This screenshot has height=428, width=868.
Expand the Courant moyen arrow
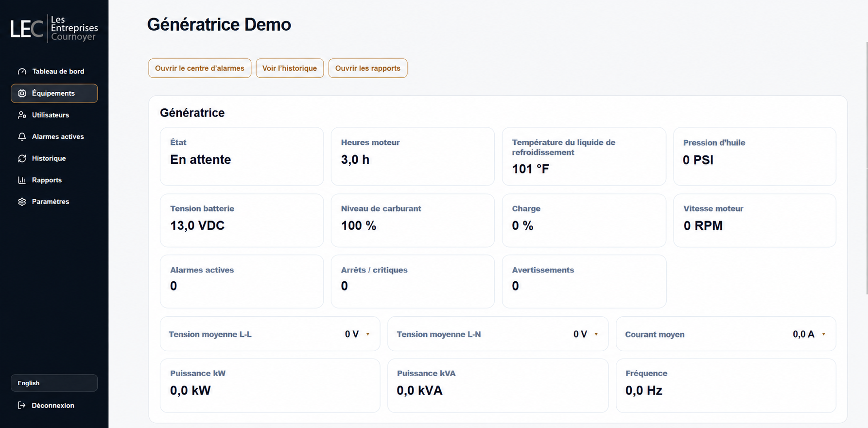[824, 334]
